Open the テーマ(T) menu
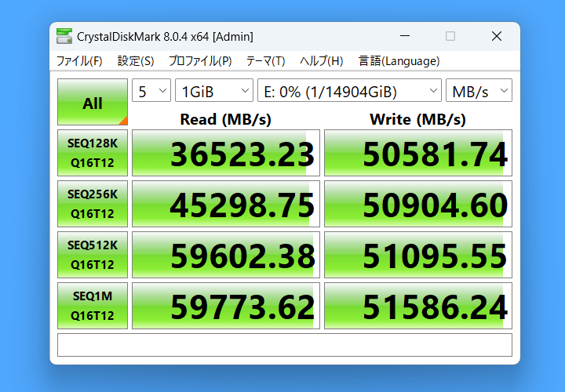This screenshot has height=392, width=565. 265,61
